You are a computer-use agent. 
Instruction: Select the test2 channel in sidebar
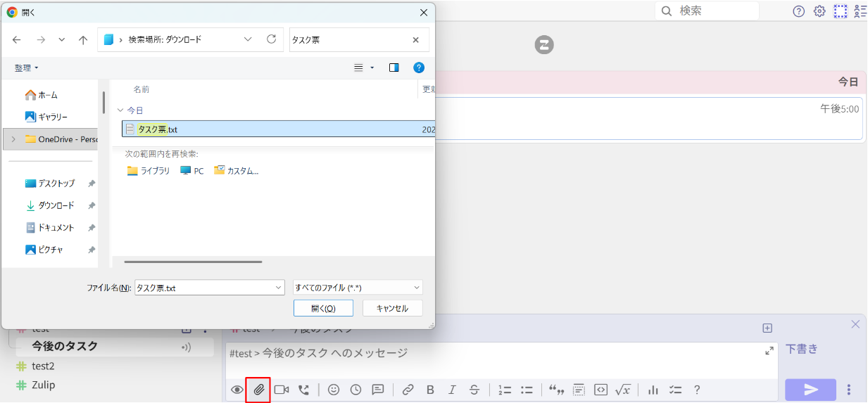[43, 366]
